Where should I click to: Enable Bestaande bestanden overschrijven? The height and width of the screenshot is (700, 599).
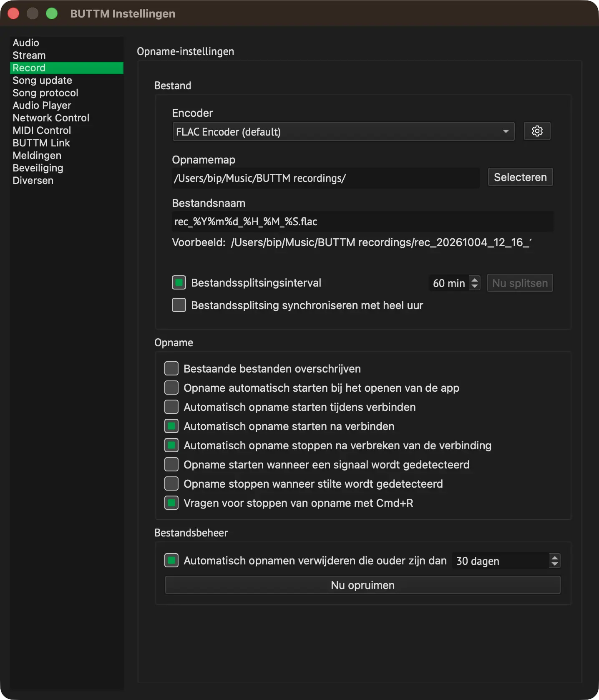coord(171,368)
